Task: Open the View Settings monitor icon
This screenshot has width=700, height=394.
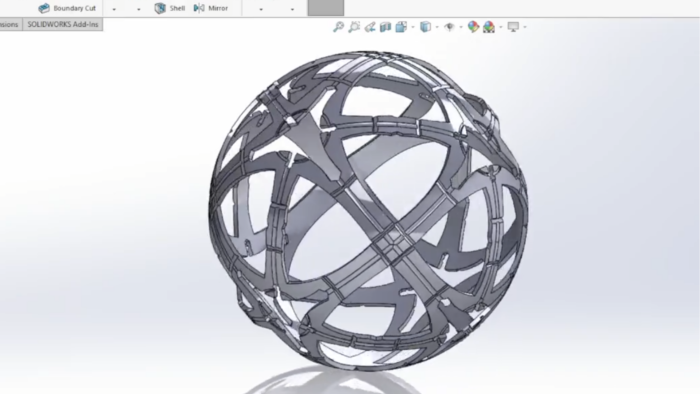Action: point(513,27)
